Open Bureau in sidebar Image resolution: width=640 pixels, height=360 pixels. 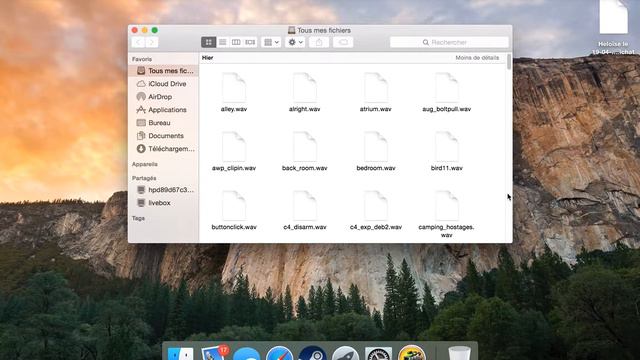pyautogui.click(x=164, y=123)
